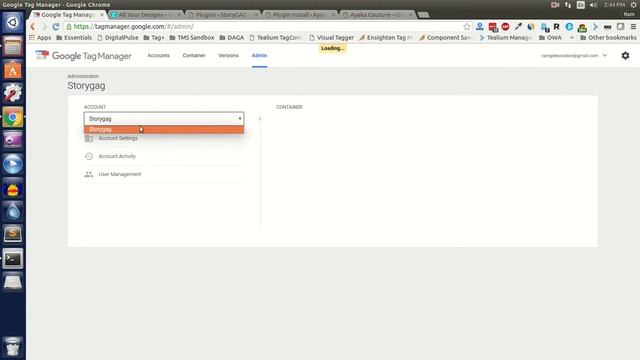Open Account Activity

click(117, 156)
